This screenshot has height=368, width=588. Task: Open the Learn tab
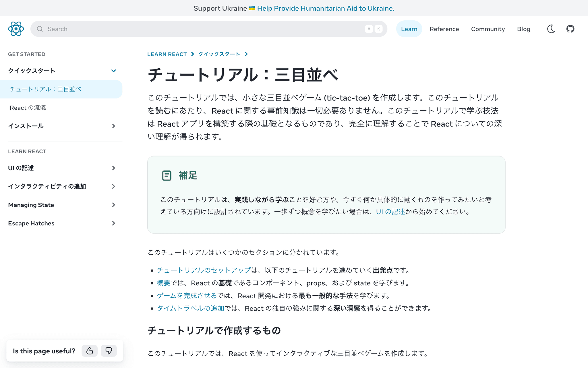coord(409,29)
